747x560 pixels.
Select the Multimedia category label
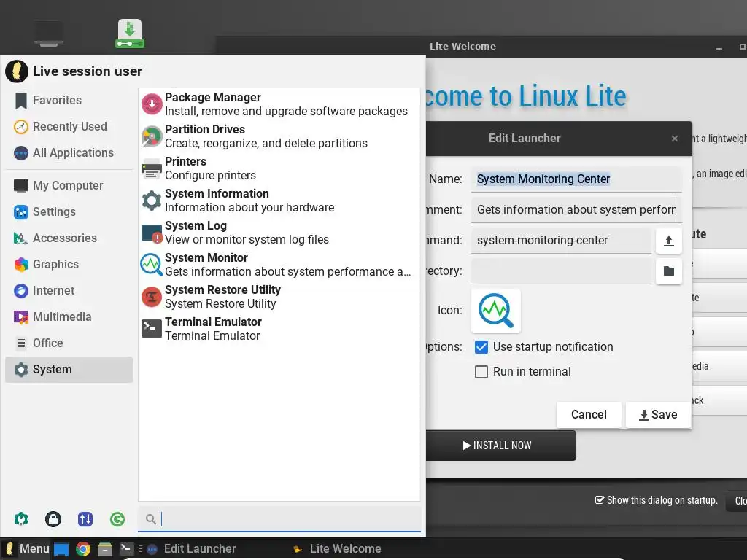(x=62, y=316)
